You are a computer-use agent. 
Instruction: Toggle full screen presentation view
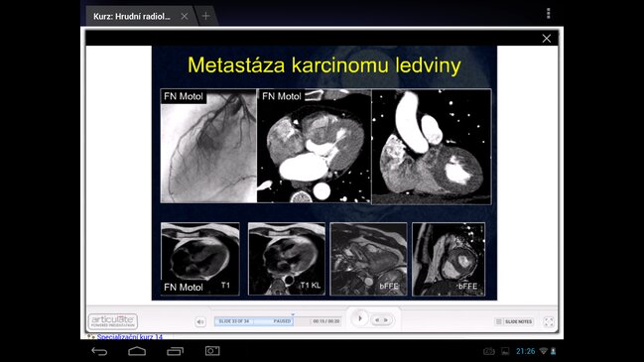549,321
